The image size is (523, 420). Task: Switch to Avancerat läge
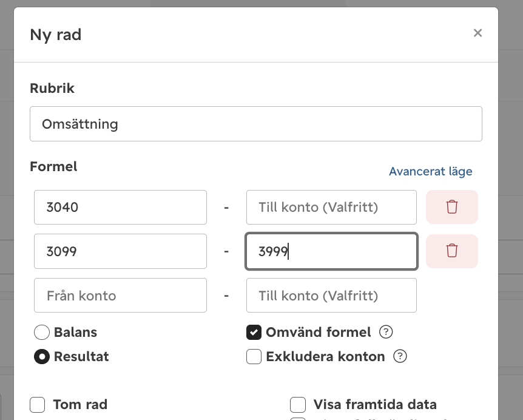coord(431,172)
